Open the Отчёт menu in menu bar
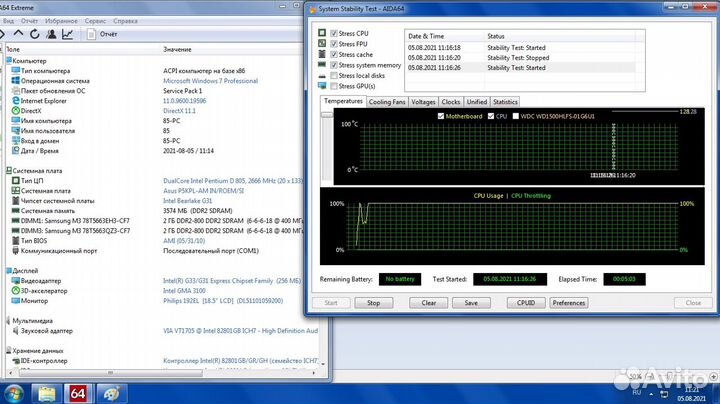Viewport: 720px width, 404px height. [29, 21]
